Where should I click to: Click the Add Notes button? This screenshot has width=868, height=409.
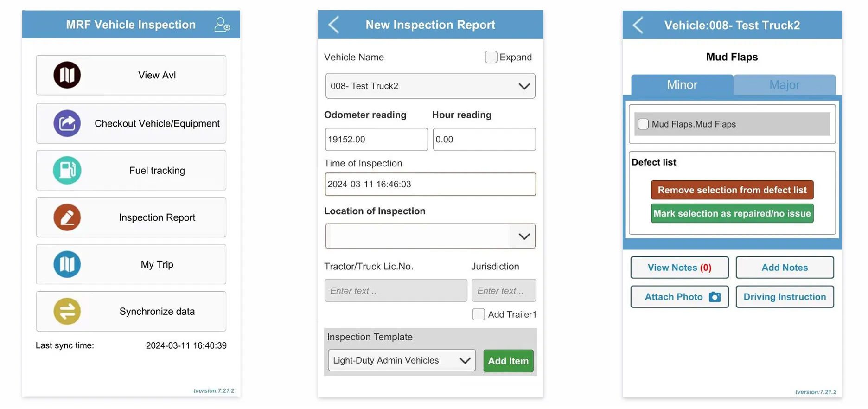(x=785, y=268)
